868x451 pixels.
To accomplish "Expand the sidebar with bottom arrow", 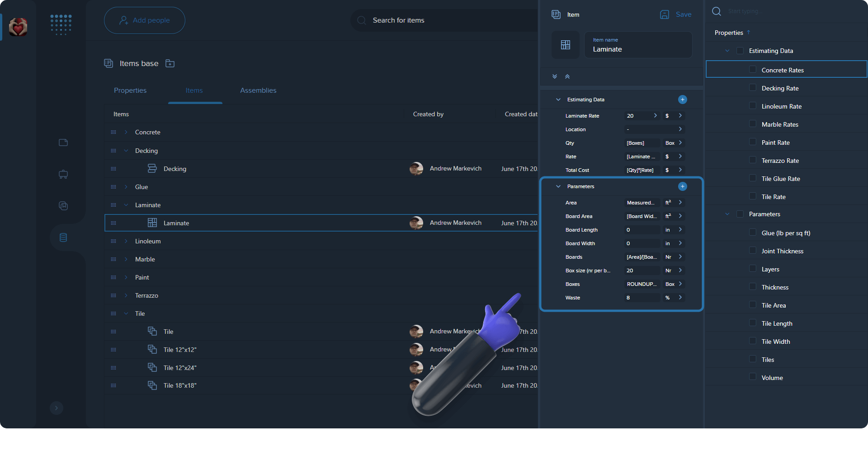I will click(57, 408).
